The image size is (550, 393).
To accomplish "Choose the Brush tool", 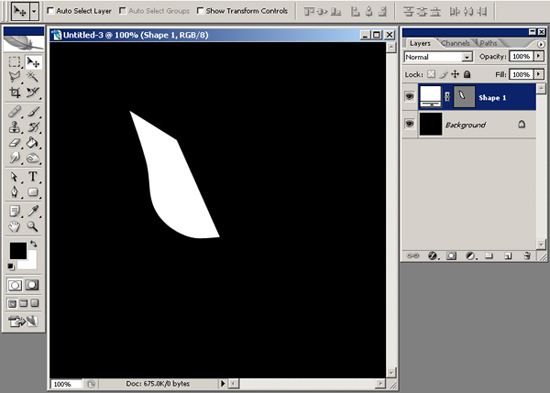I will [x=33, y=112].
